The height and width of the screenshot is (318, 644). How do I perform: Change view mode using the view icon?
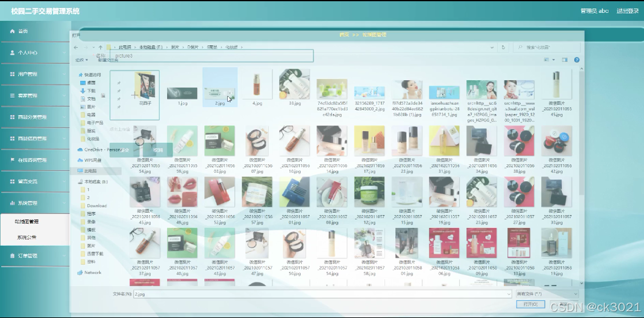(x=547, y=60)
